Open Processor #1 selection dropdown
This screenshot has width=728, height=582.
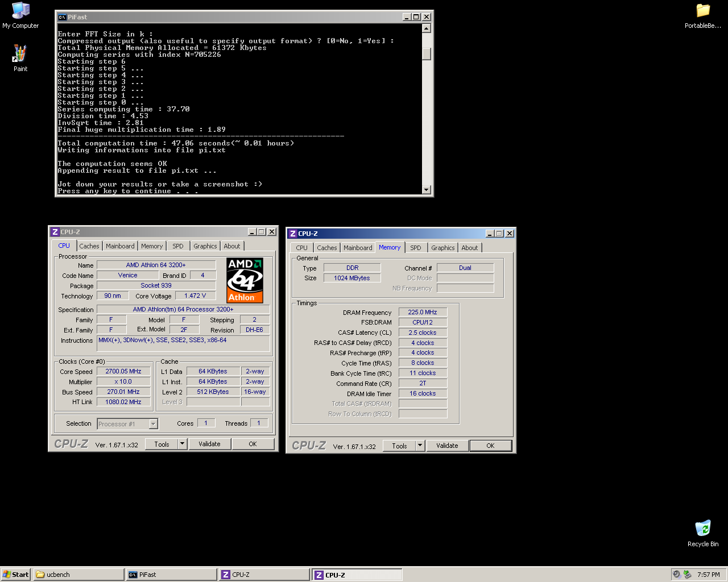tap(127, 424)
